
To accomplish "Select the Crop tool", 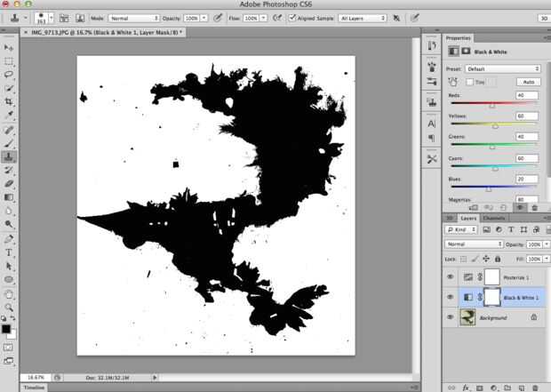I will tap(9, 101).
